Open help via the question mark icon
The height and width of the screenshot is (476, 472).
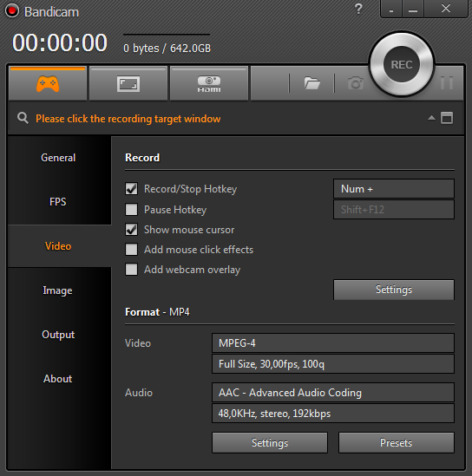[358, 9]
